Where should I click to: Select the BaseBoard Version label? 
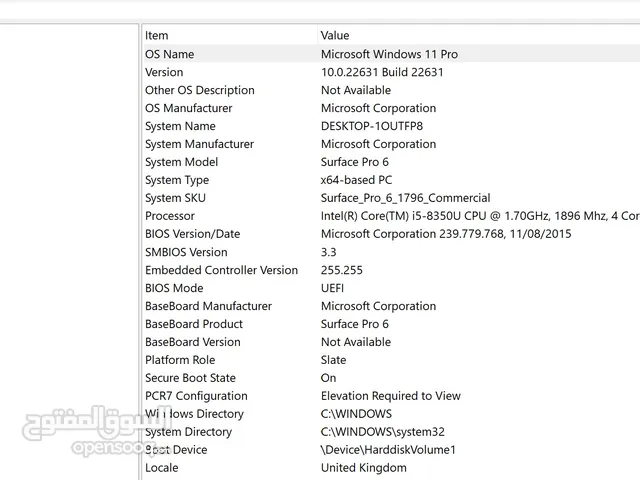193,342
